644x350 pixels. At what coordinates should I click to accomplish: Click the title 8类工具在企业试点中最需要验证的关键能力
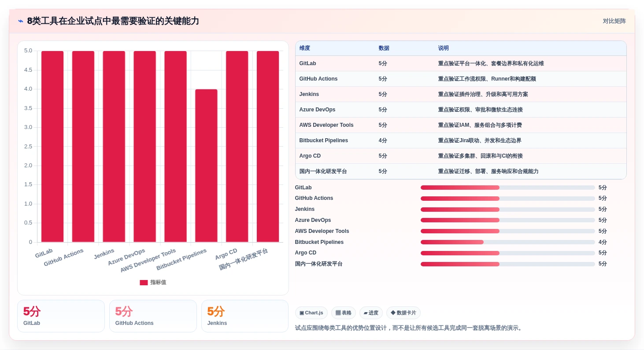click(113, 21)
